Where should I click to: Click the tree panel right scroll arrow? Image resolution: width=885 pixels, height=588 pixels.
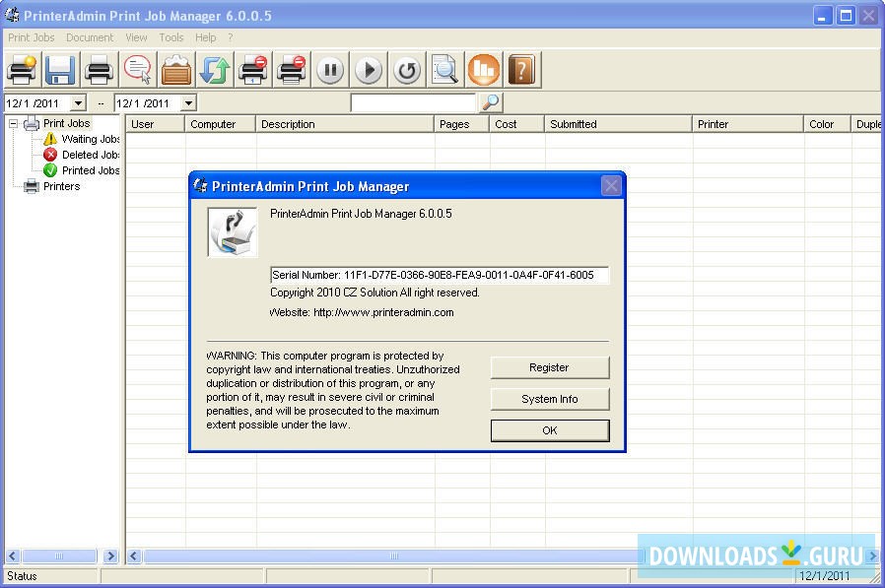click(111, 556)
